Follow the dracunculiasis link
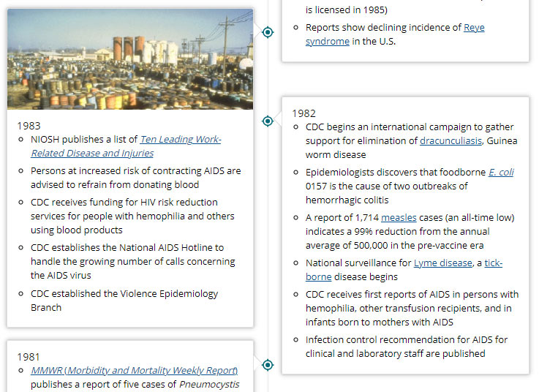539x392 pixels. pos(451,140)
